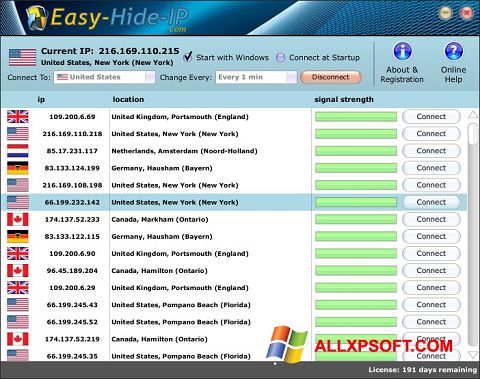Connect to 174.137.52.233 Markham server
This screenshot has height=379, width=480.
(431, 219)
